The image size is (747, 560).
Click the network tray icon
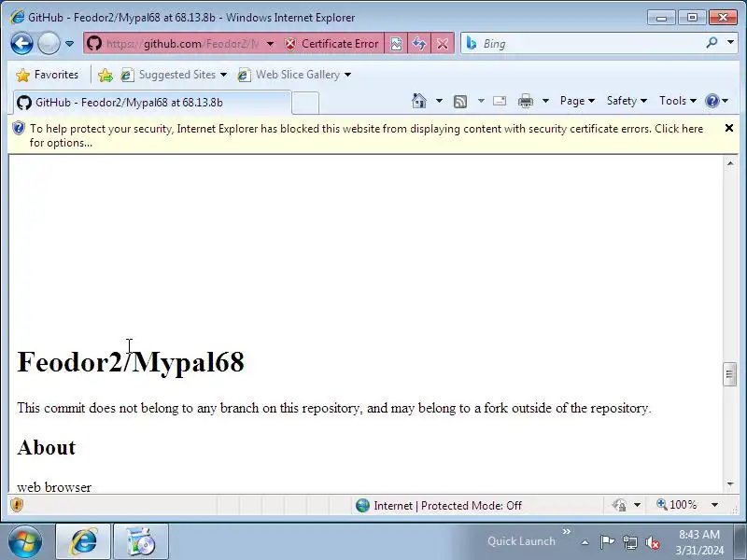tap(629, 542)
